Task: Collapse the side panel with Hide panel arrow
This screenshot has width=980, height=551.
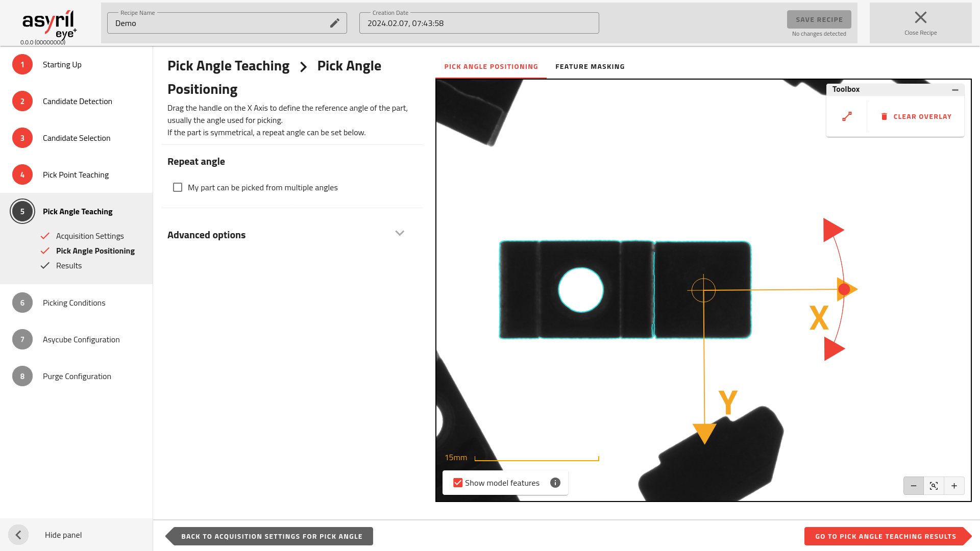Action: [18, 535]
